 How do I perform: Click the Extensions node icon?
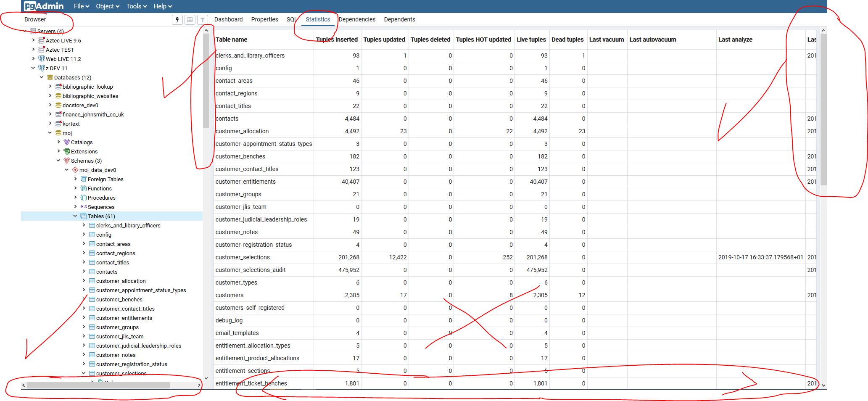(67, 151)
